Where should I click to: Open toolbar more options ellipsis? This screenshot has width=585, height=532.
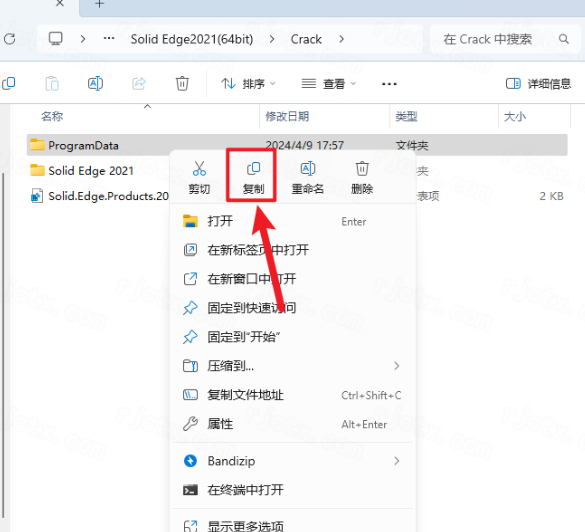(x=389, y=84)
